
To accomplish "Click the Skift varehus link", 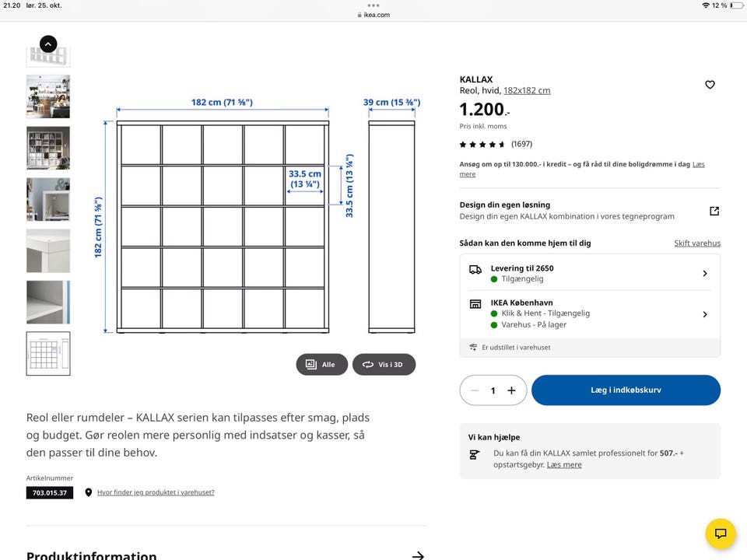I will point(697,243).
